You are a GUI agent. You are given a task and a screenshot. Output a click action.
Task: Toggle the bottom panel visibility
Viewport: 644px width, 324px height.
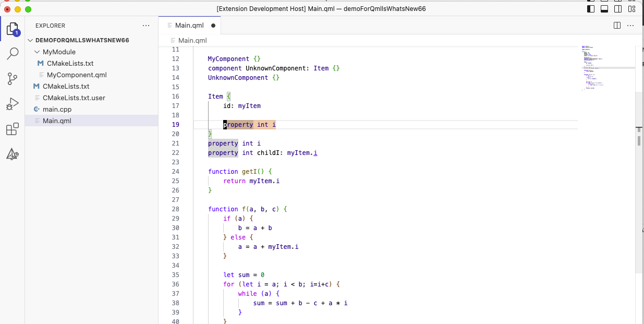[x=604, y=9]
